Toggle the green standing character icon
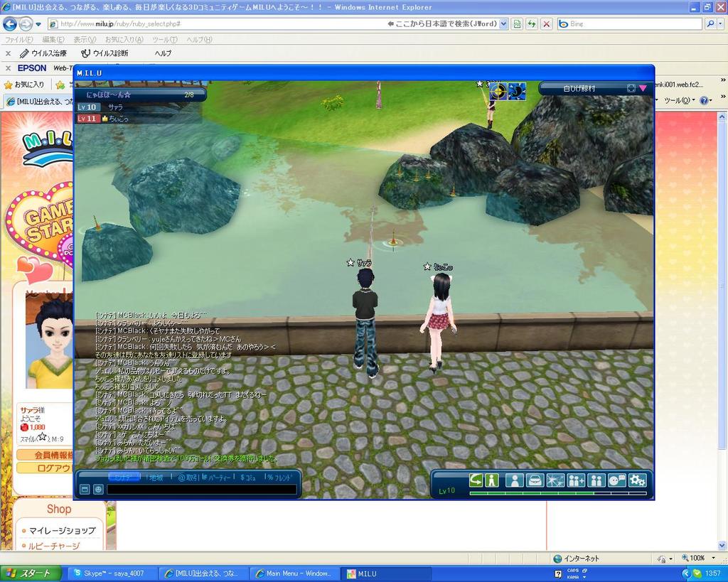The height and width of the screenshot is (582, 728). [492, 480]
